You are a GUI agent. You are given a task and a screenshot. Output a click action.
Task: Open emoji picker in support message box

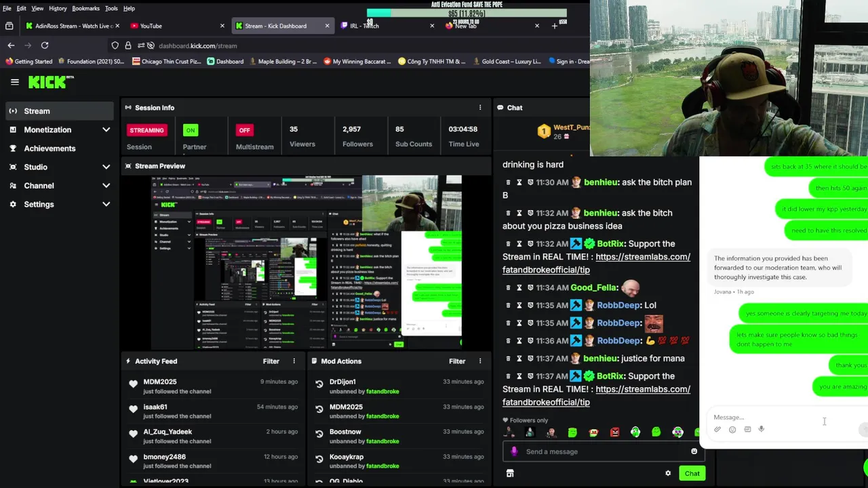tap(732, 429)
